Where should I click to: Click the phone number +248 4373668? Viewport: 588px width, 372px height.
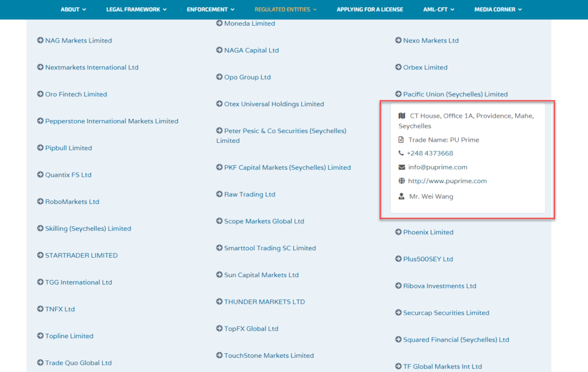coord(430,153)
